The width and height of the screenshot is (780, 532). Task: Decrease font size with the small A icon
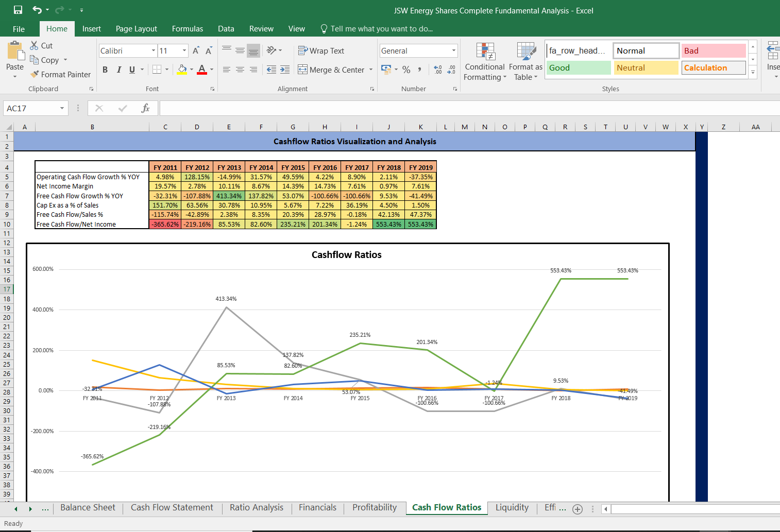(x=209, y=50)
